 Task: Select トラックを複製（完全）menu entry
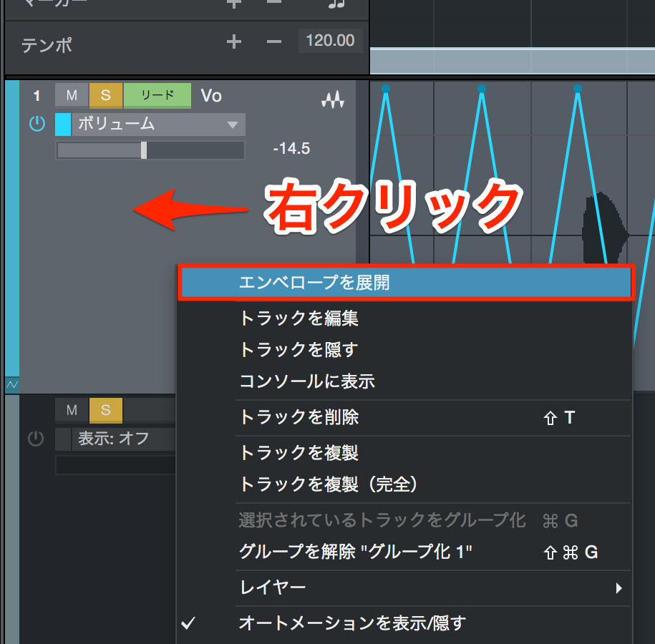tap(404, 484)
